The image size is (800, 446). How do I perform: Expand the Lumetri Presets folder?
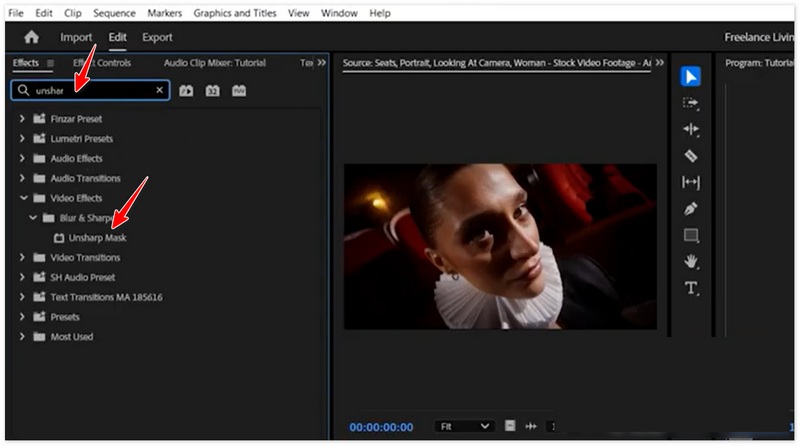(22, 139)
